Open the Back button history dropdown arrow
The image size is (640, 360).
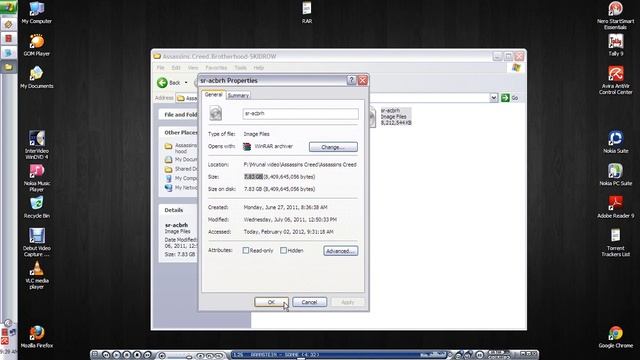[x=186, y=82]
